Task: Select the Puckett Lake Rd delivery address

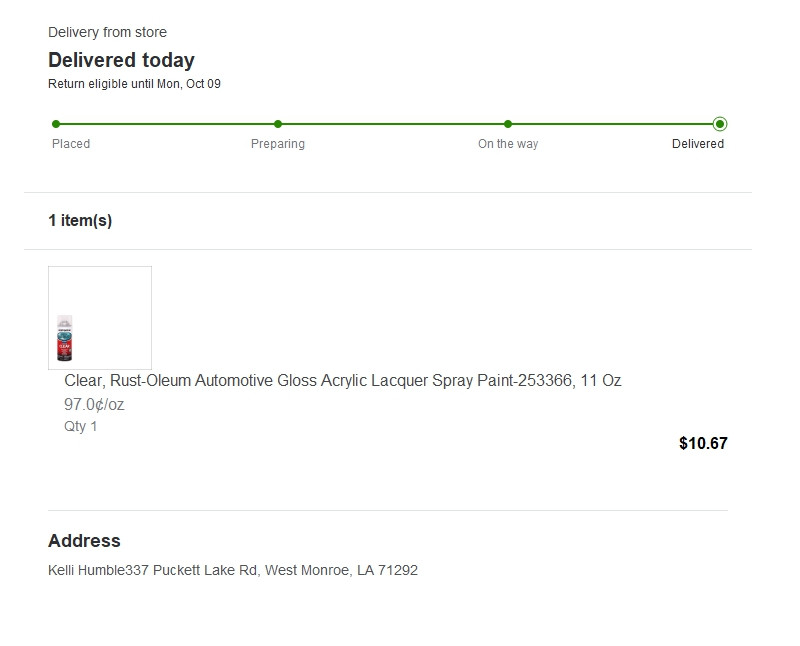Action: [x=233, y=571]
